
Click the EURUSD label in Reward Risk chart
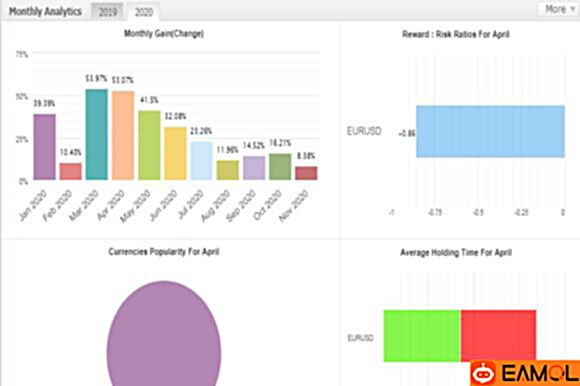pos(364,131)
